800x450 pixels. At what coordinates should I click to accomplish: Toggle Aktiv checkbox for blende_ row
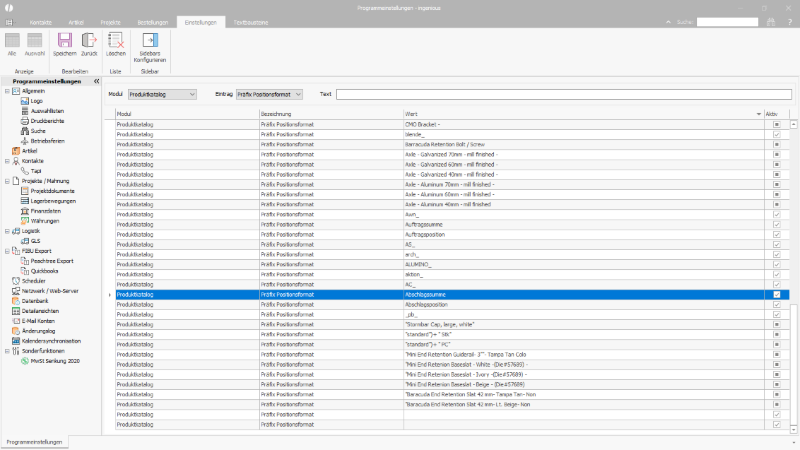(x=777, y=134)
